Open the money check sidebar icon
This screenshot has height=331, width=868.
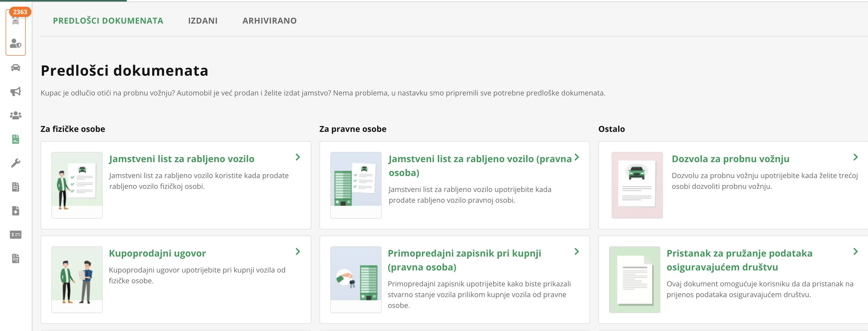(x=15, y=235)
